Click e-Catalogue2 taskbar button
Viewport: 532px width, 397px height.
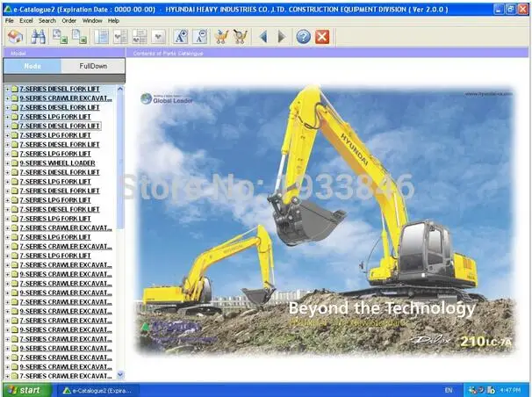pyautogui.click(x=97, y=391)
